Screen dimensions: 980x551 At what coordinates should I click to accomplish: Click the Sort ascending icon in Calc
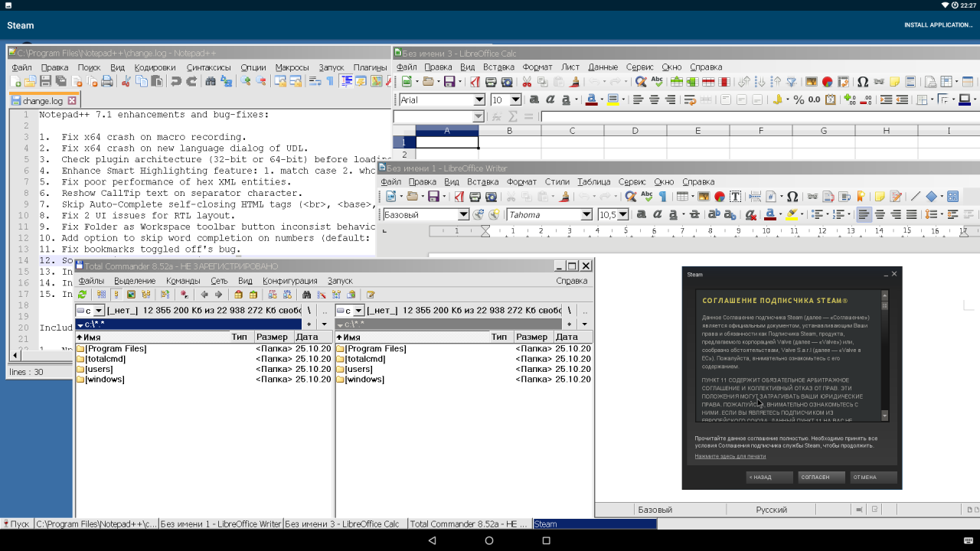pyautogui.click(x=760, y=81)
